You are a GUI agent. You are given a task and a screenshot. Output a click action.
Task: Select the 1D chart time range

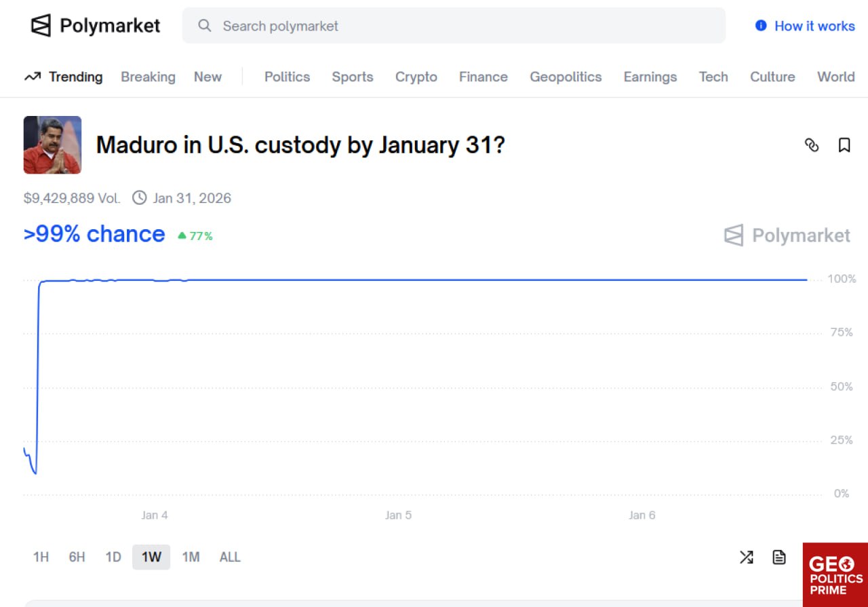tap(113, 557)
